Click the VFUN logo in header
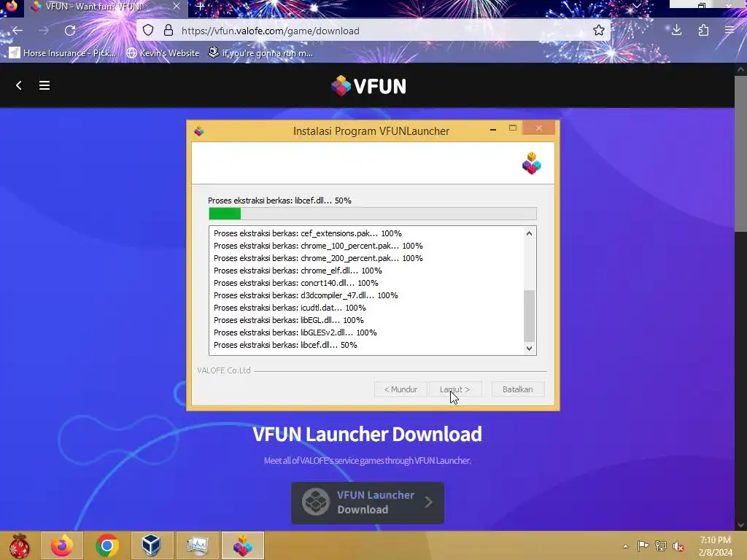 pos(368,86)
